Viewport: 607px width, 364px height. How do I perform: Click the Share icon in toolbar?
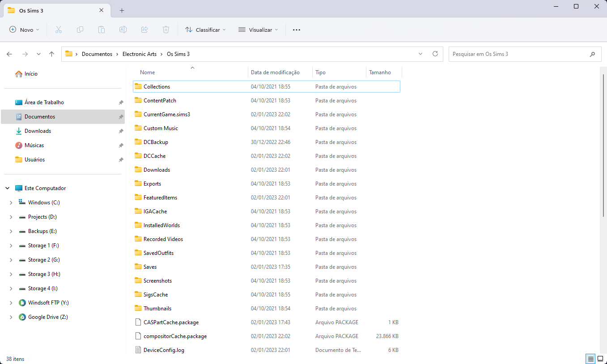coord(144,30)
